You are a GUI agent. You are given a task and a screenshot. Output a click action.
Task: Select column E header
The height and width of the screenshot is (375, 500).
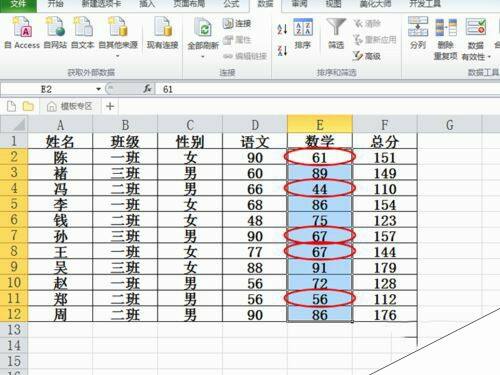[x=319, y=125]
